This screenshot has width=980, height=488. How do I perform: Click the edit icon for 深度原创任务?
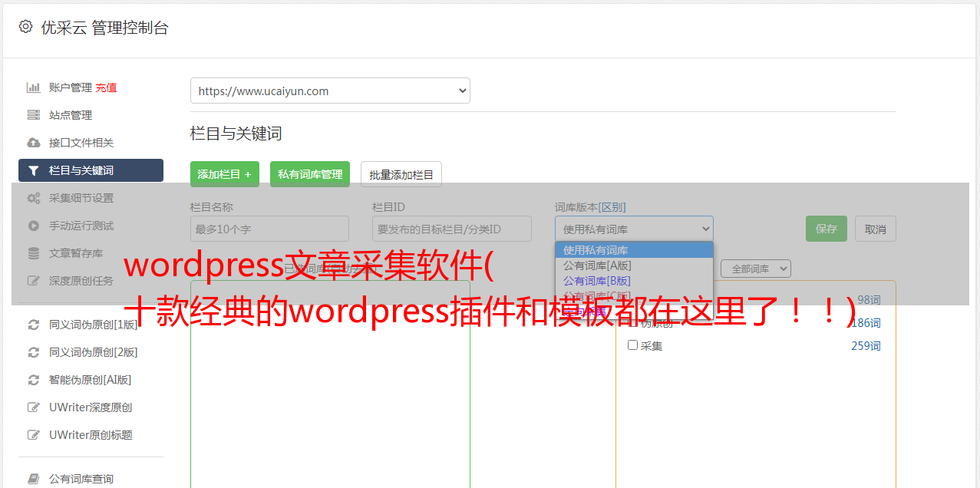(34, 281)
